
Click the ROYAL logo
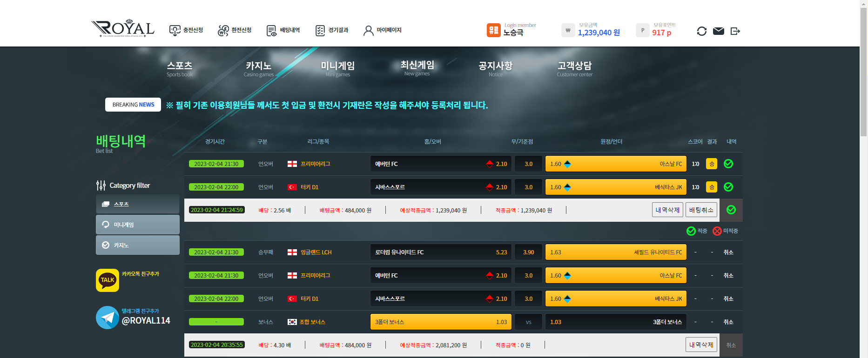[123, 29]
